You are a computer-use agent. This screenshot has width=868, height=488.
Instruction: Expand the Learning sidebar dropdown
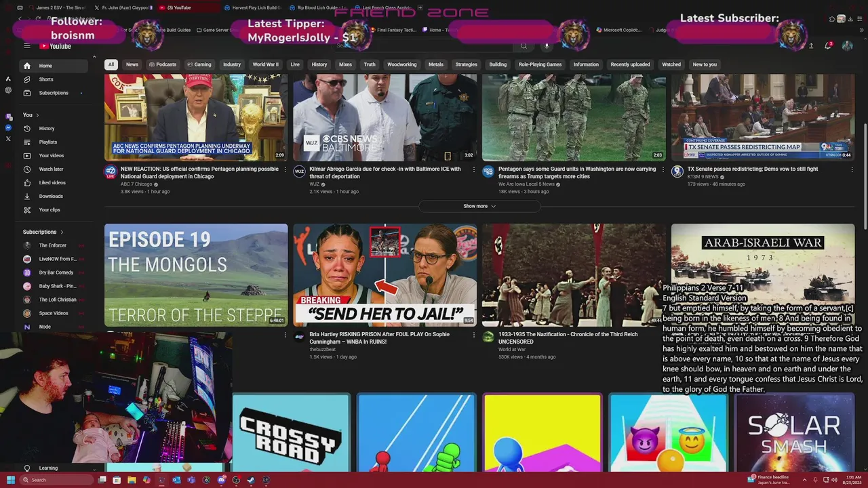click(x=94, y=468)
